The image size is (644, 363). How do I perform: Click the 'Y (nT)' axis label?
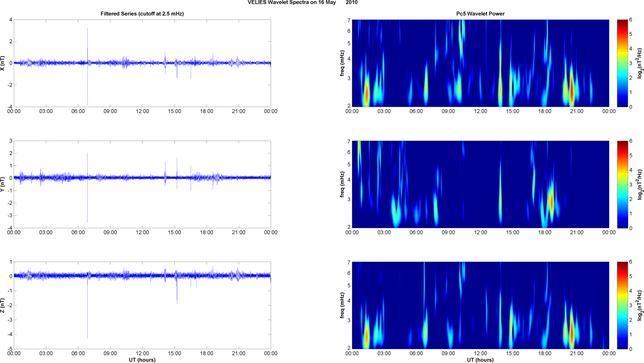(3, 184)
